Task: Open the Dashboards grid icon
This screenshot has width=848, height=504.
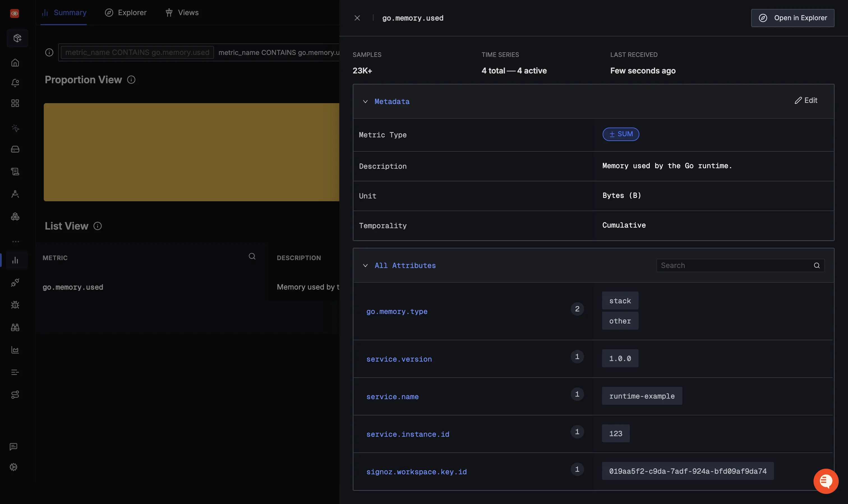Action: (15, 103)
